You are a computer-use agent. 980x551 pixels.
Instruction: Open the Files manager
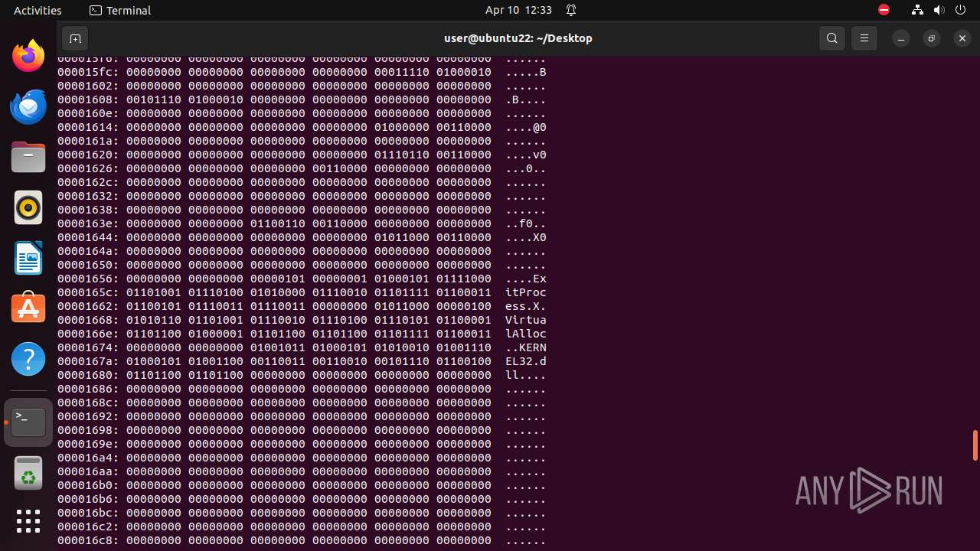pos(28,157)
